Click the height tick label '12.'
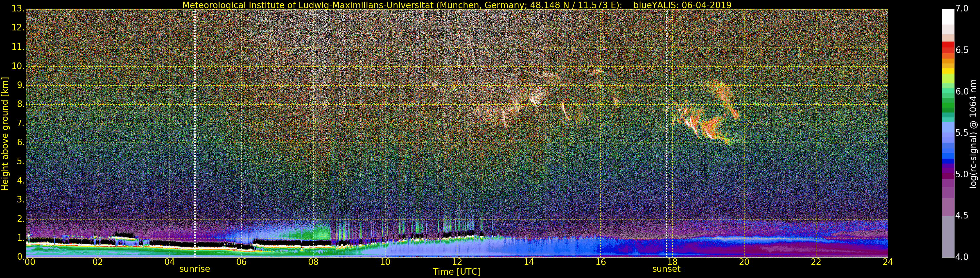Screen dimensions: 980x278 pyautogui.click(x=18, y=27)
